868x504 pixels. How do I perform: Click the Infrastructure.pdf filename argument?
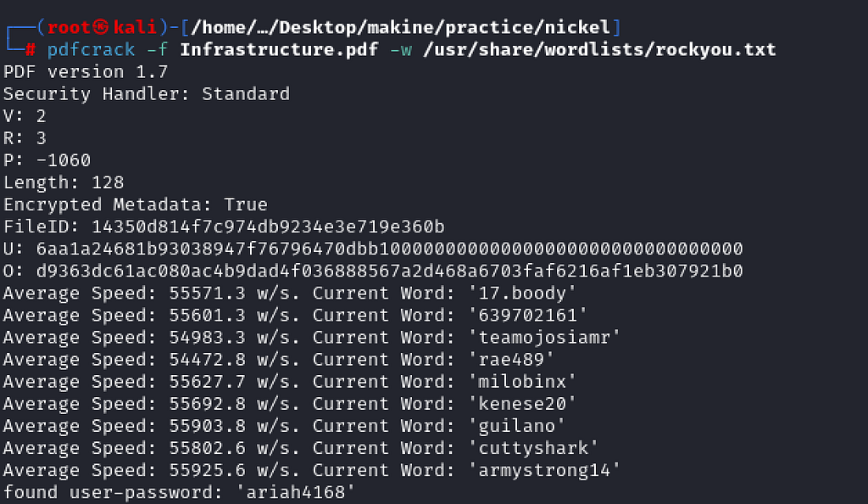[x=279, y=49]
